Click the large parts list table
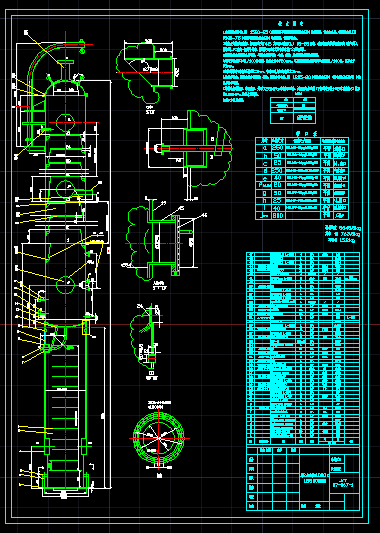Image resolution: width=380 pixels, height=533 pixels. click(x=303, y=348)
